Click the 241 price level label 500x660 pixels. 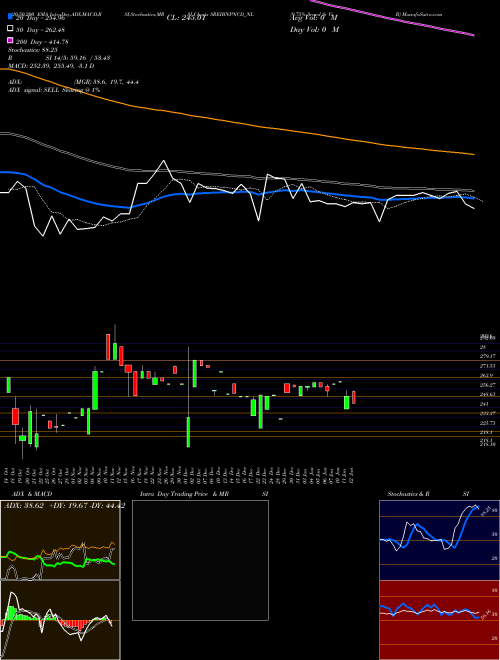tap(484, 404)
